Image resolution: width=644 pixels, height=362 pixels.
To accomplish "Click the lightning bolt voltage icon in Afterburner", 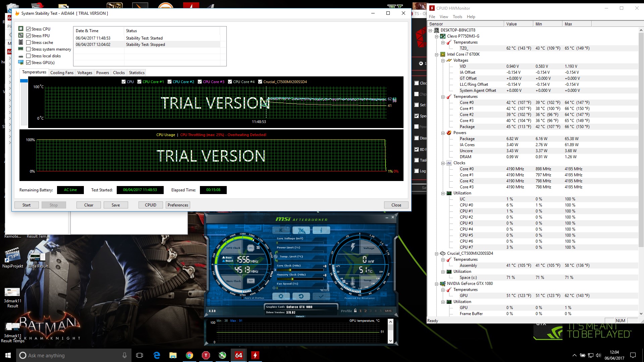I will 353,247.
